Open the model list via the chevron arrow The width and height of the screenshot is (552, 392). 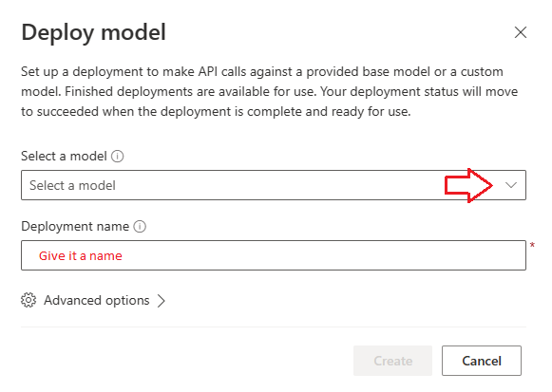click(x=511, y=185)
